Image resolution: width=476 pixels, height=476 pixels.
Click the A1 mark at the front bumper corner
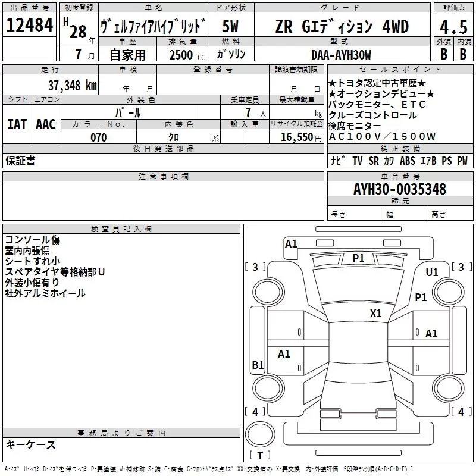291,244
